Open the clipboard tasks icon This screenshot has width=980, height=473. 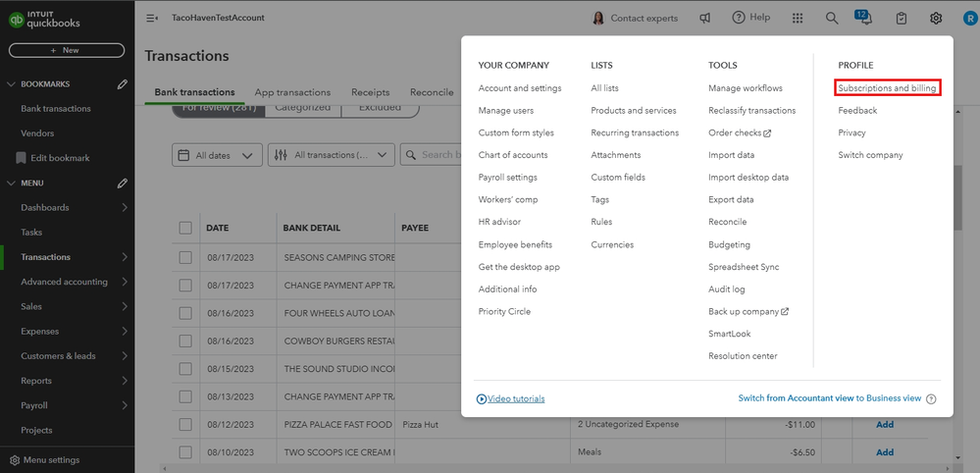coord(902,18)
